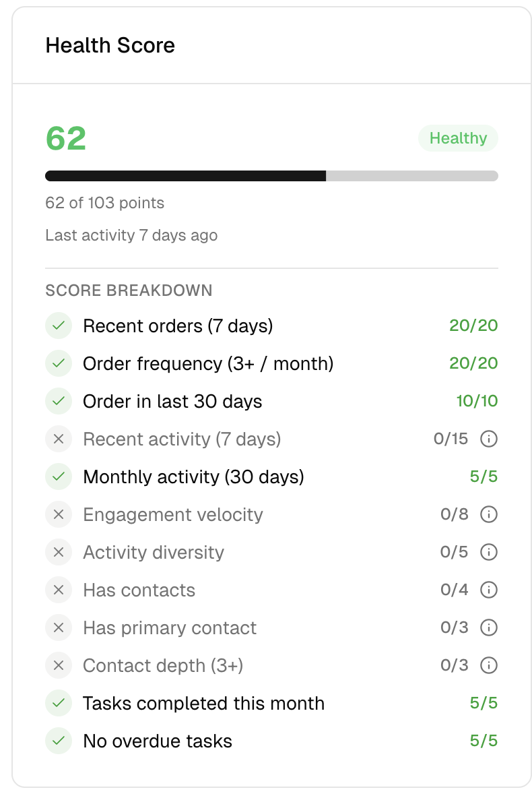Click the info icon for Has primary contact
Image resolution: width=532 pixels, height=798 pixels.
[490, 627]
